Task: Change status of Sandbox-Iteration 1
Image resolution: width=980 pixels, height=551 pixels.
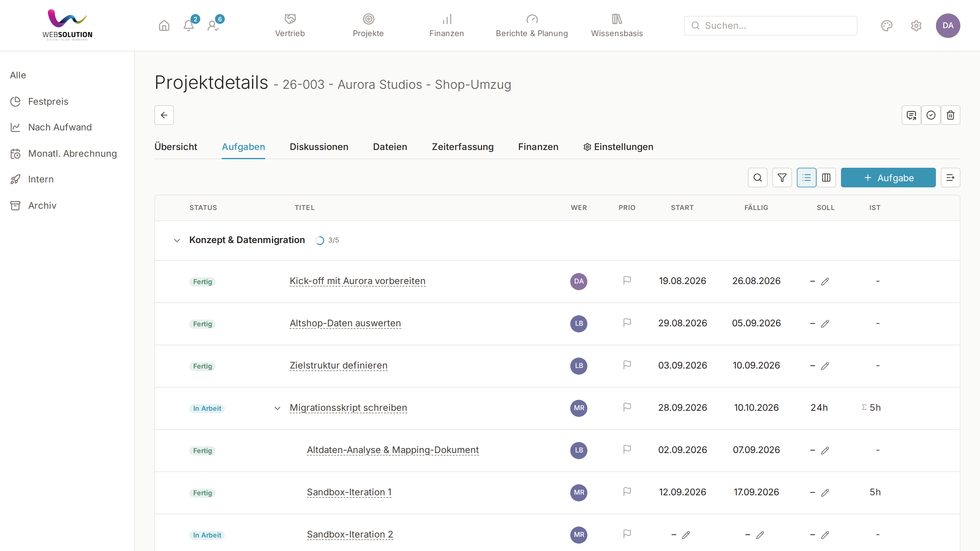Action: click(x=202, y=493)
